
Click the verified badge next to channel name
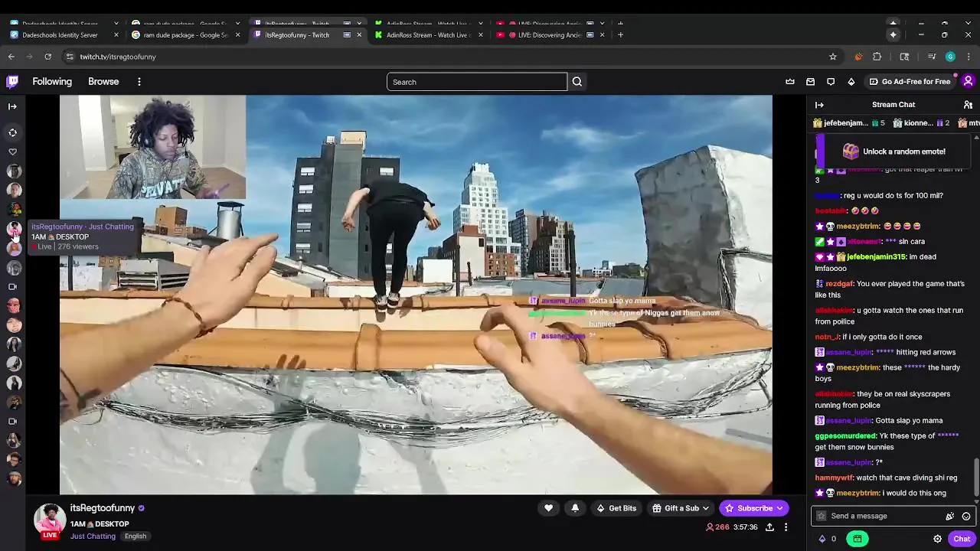click(141, 508)
